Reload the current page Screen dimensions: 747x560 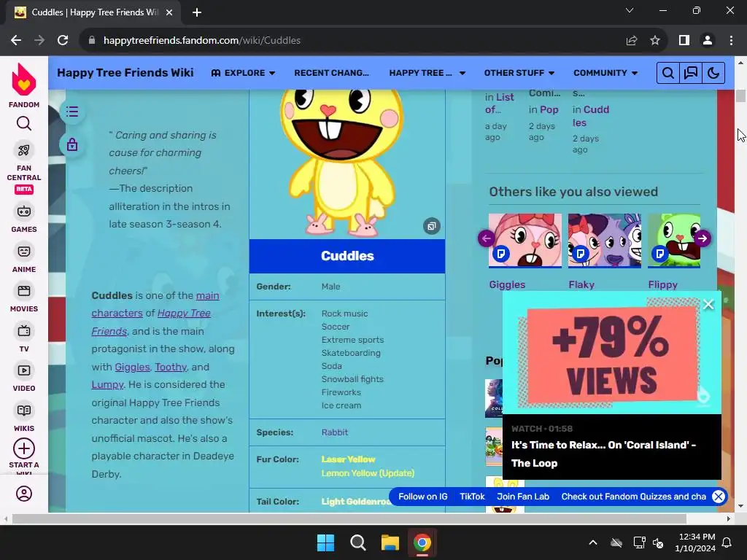click(63, 41)
